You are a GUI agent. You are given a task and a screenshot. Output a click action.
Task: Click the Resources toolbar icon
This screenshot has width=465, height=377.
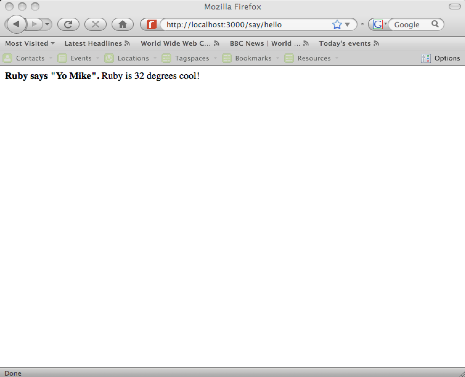click(289, 58)
